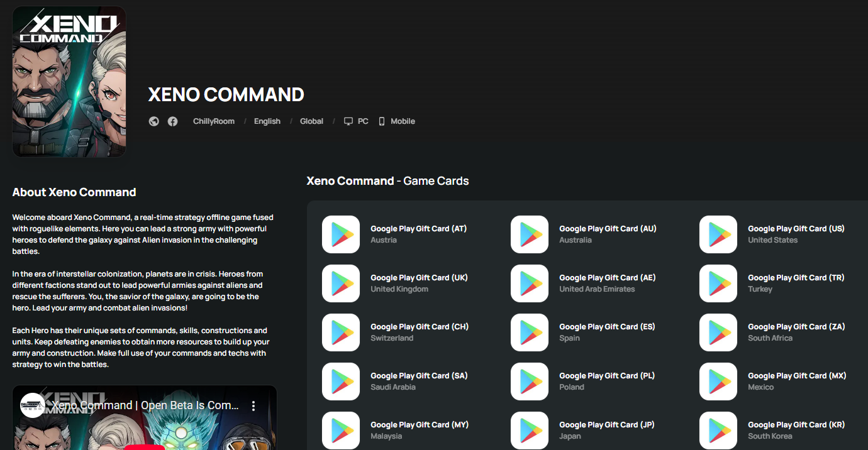Click the ChillyRoom developer label

click(214, 121)
